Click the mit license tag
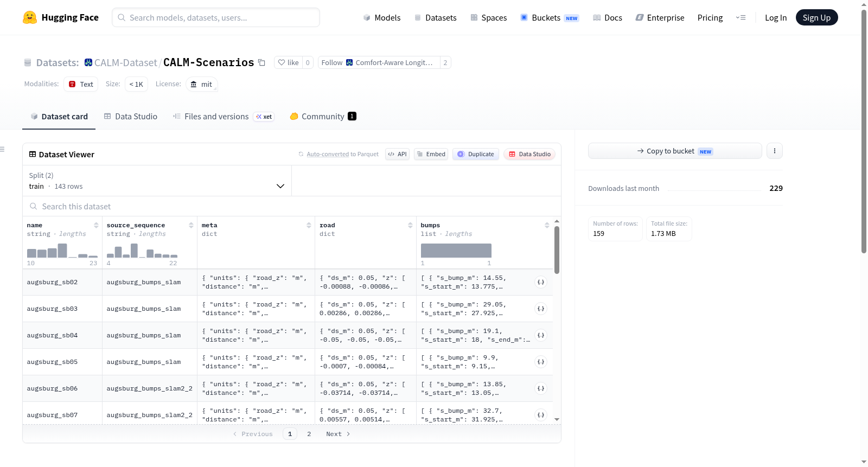This screenshot has width=868, height=467. coord(201,84)
